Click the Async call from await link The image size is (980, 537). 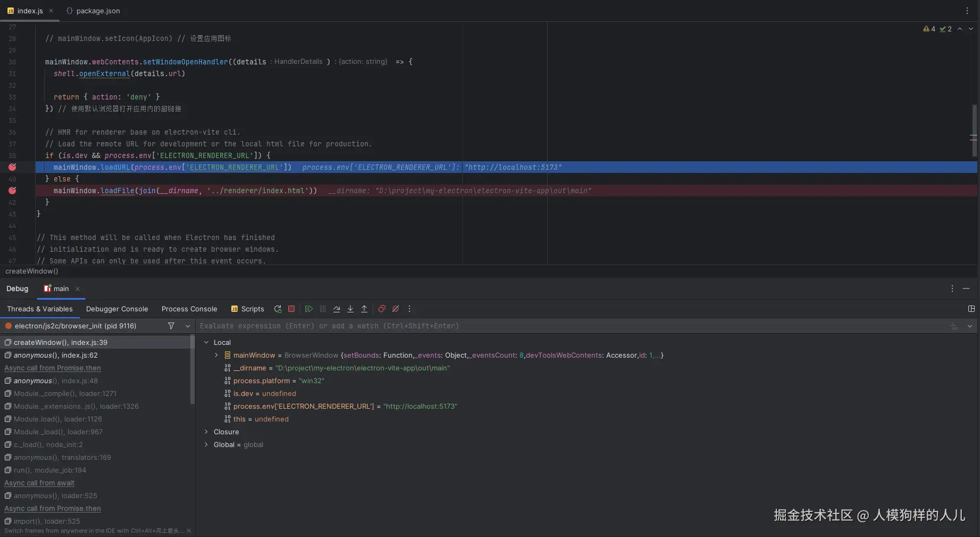point(39,483)
